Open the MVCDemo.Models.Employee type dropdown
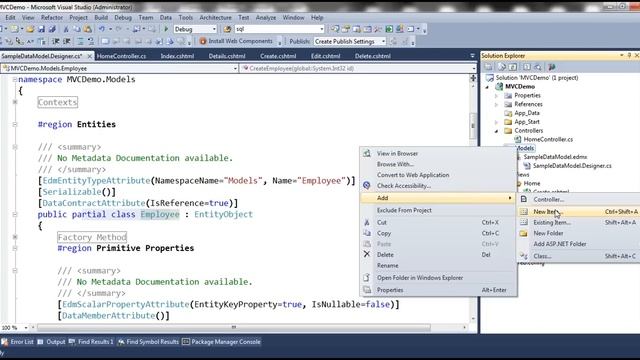This screenshot has height=360, width=640. [x=236, y=69]
